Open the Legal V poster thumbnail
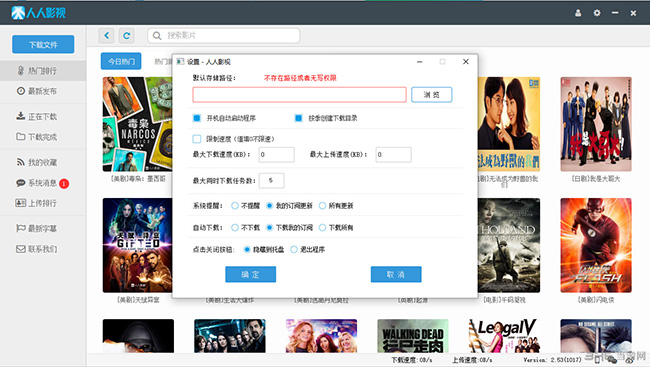Viewport: 650px width, 367px height. point(504,336)
